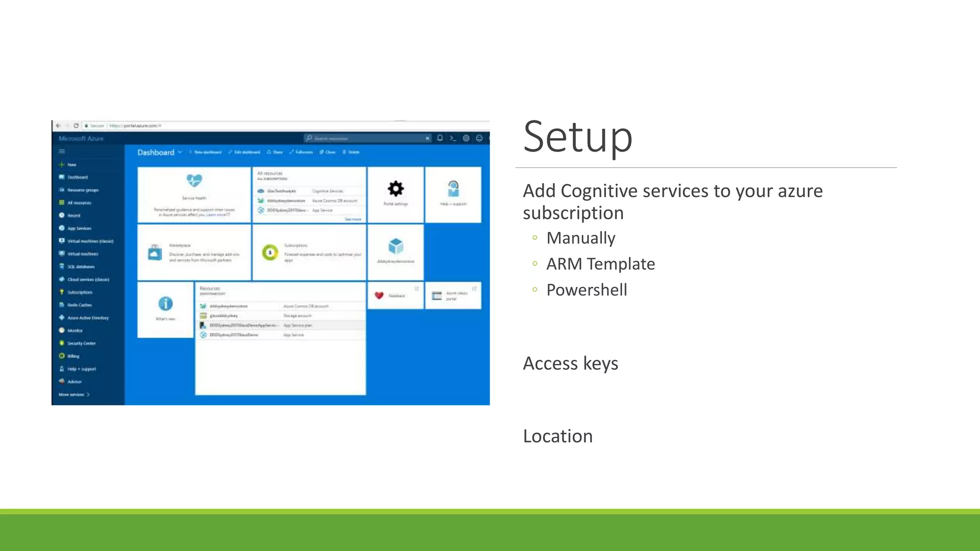This screenshot has height=551, width=980.
Task: Click Share in the dashboard toolbar
Action: pyautogui.click(x=275, y=152)
